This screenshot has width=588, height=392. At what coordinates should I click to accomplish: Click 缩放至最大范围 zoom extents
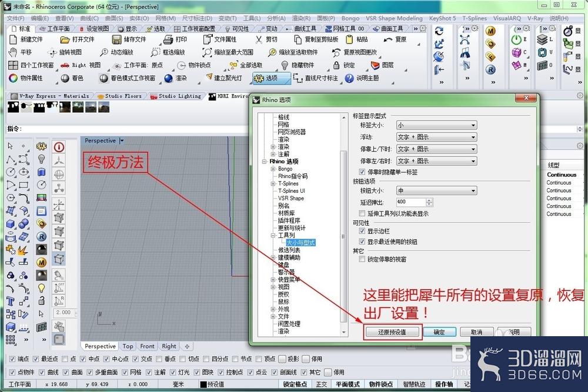(x=207, y=52)
